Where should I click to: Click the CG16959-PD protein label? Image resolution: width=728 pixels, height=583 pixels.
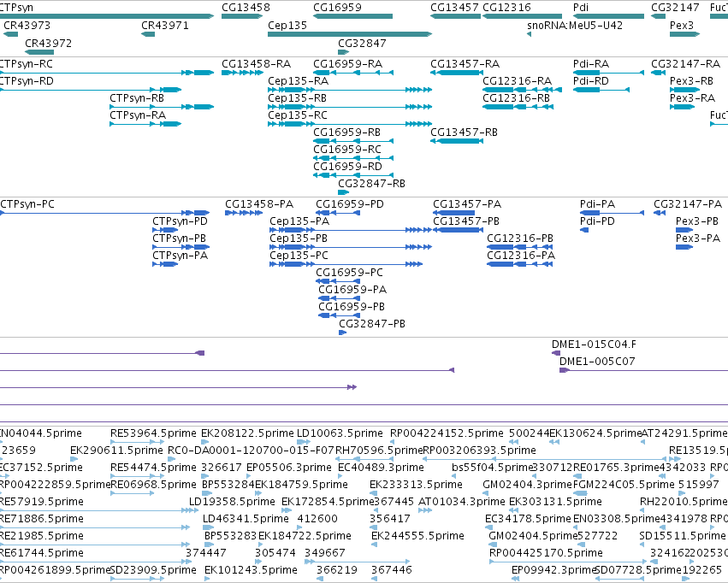tap(350, 204)
